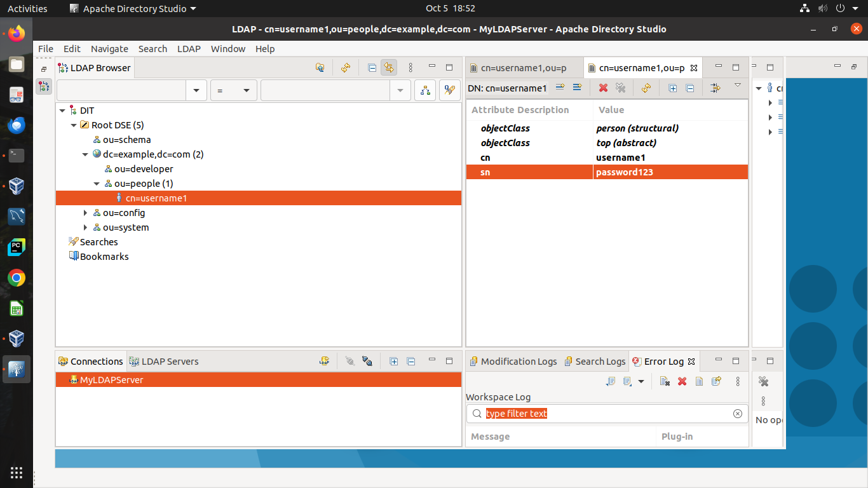Screen dimensions: 868x488
Task: Open the connection with the plug icon
Action: 349,361
